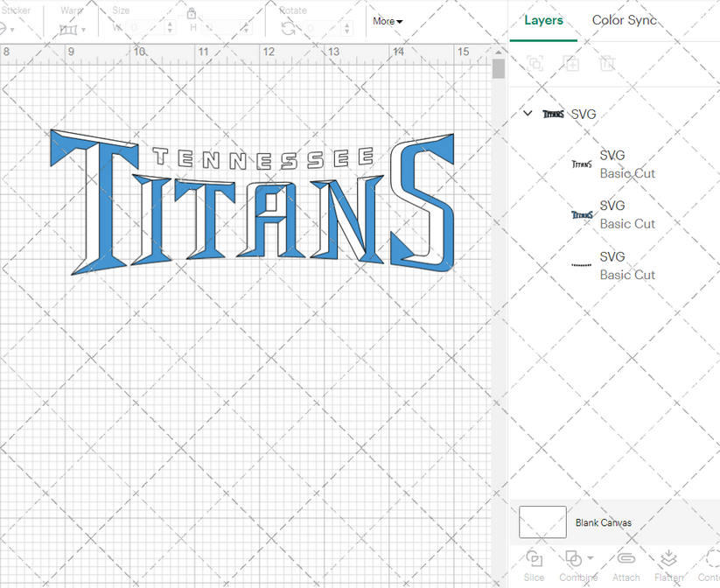The image size is (720, 588).
Task: Click the group icon in the Layers panel
Action: pos(535,64)
